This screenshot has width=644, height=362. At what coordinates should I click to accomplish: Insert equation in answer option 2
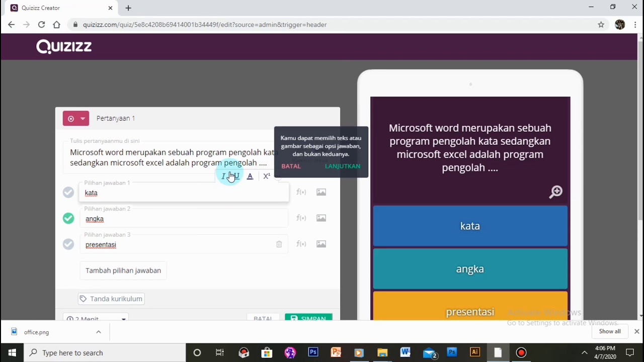301,218
